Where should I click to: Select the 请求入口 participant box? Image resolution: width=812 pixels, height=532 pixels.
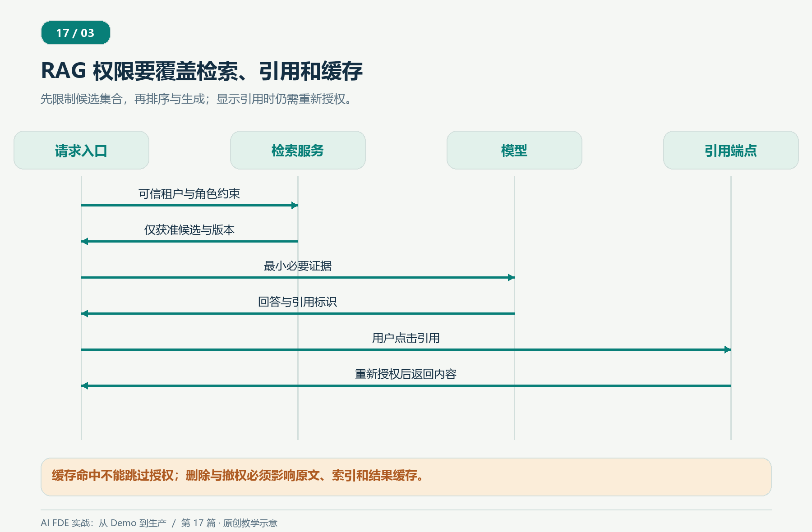pyautogui.click(x=81, y=150)
